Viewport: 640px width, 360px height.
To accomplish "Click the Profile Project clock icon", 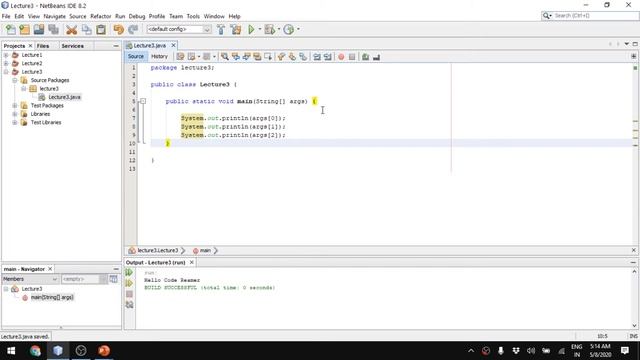I will pyautogui.click(x=289, y=29).
